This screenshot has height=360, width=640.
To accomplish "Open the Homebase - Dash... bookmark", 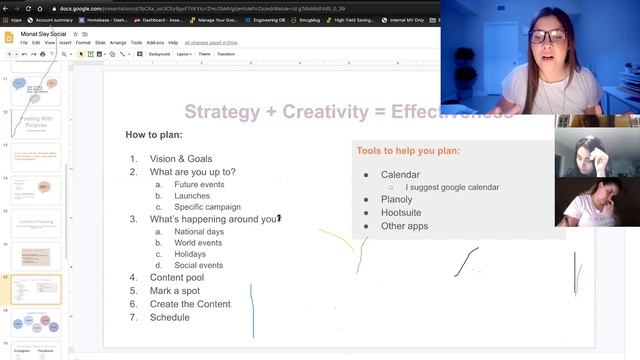I will point(103,20).
